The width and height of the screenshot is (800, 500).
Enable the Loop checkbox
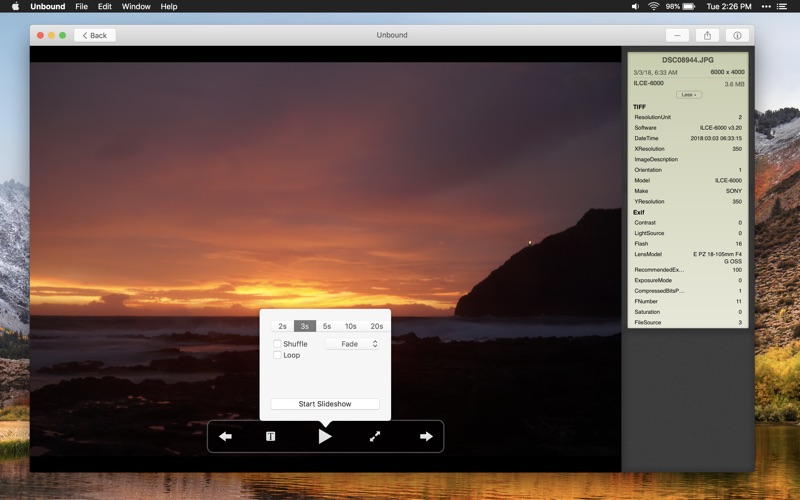point(278,355)
